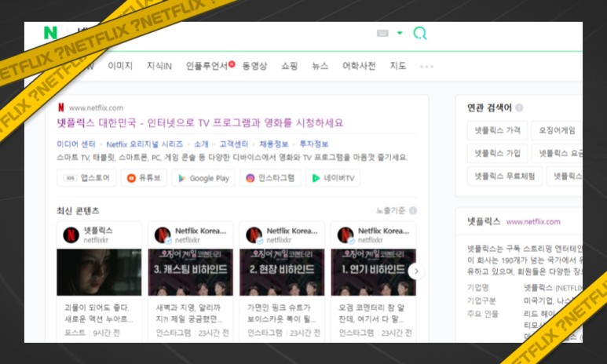Open the 2. 현장 비하인드 thumbnail
Screen dimensions: 607x364
[282, 272]
